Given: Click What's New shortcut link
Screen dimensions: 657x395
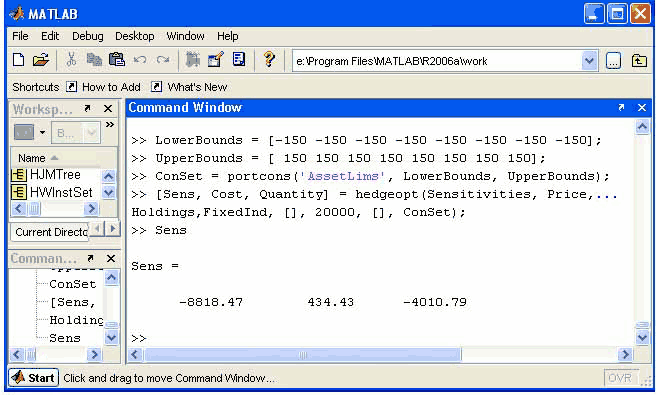Looking at the screenshot, I should point(197,87).
